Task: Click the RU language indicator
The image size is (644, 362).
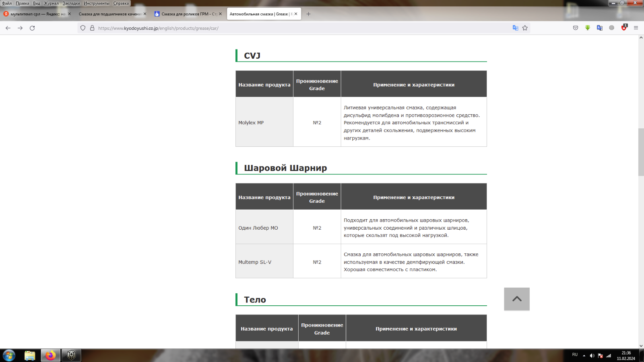Action: coord(575,355)
